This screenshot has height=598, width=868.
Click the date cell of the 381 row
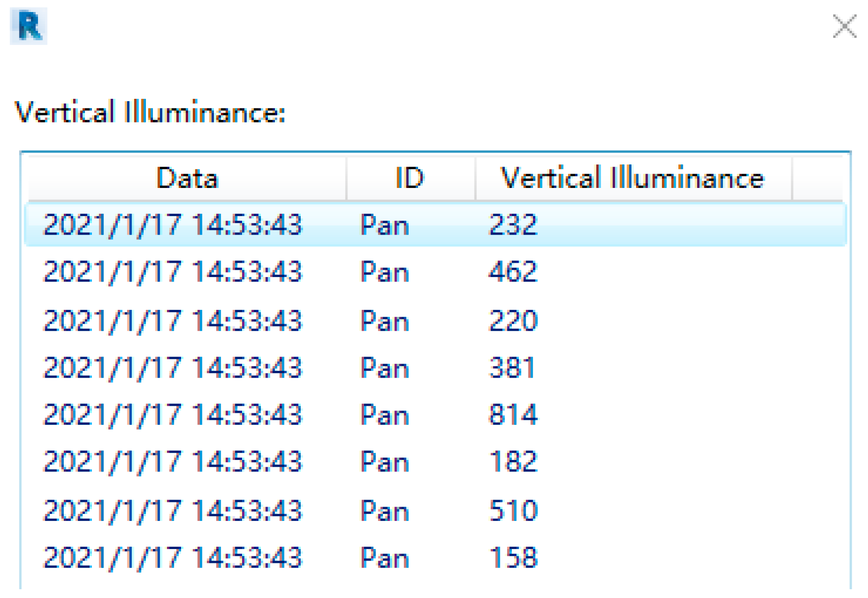click(x=173, y=368)
